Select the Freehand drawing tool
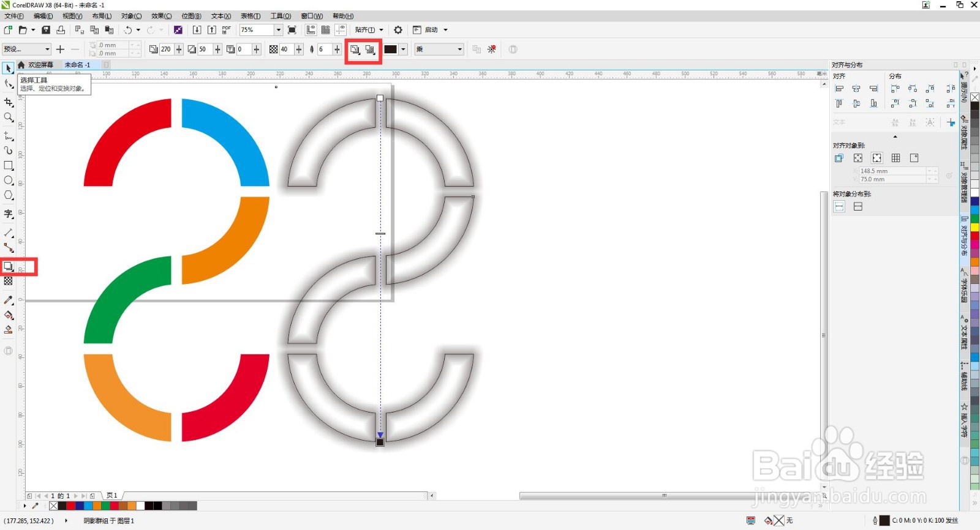Image resolution: width=980 pixels, height=530 pixels. coord(9,136)
